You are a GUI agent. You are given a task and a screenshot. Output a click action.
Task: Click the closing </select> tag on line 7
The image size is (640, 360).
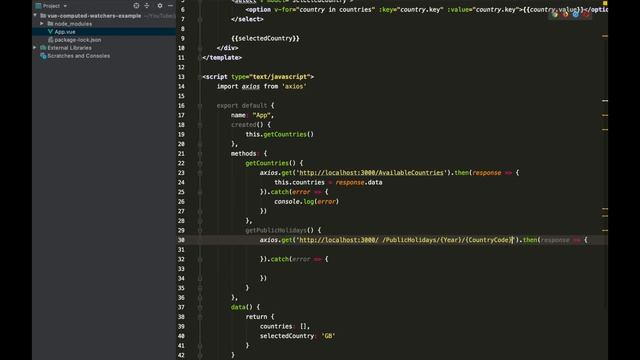247,19
